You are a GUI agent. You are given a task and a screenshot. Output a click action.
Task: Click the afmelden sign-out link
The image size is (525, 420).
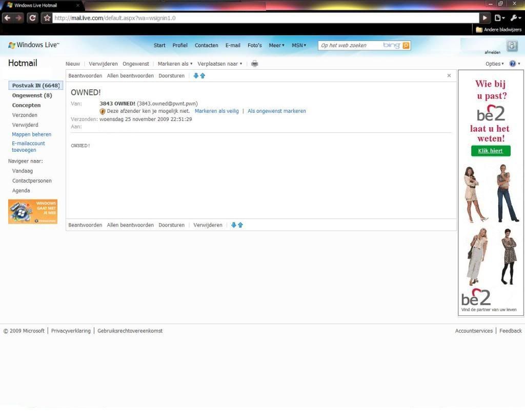point(492,52)
